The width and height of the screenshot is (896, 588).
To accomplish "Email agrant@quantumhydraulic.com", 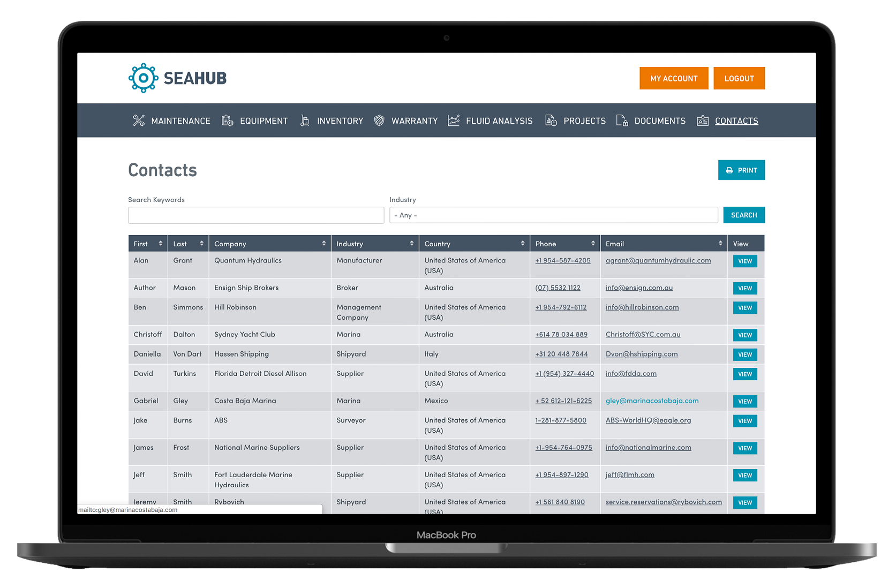I will 658,260.
